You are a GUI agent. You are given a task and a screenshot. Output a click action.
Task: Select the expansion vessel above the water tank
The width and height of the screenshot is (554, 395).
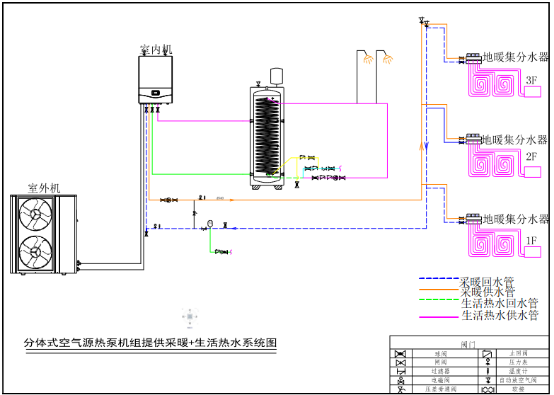point(276,76)
